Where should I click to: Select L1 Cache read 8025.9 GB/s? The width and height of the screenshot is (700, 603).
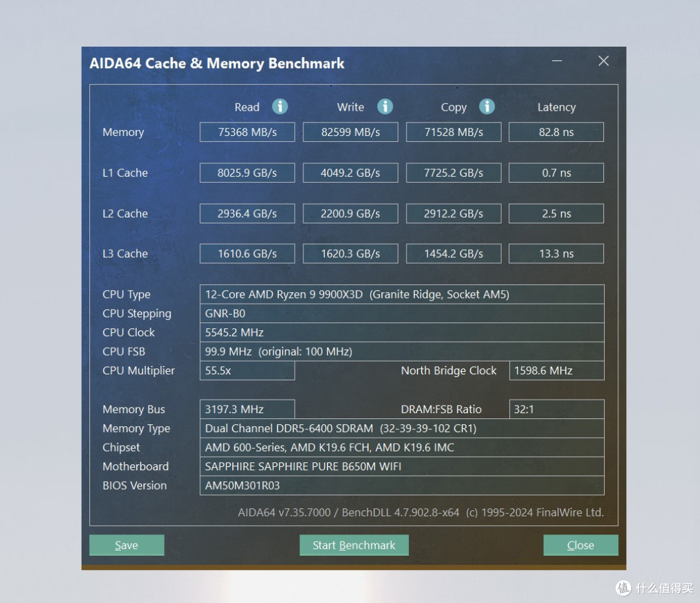(x=248, y=172)
